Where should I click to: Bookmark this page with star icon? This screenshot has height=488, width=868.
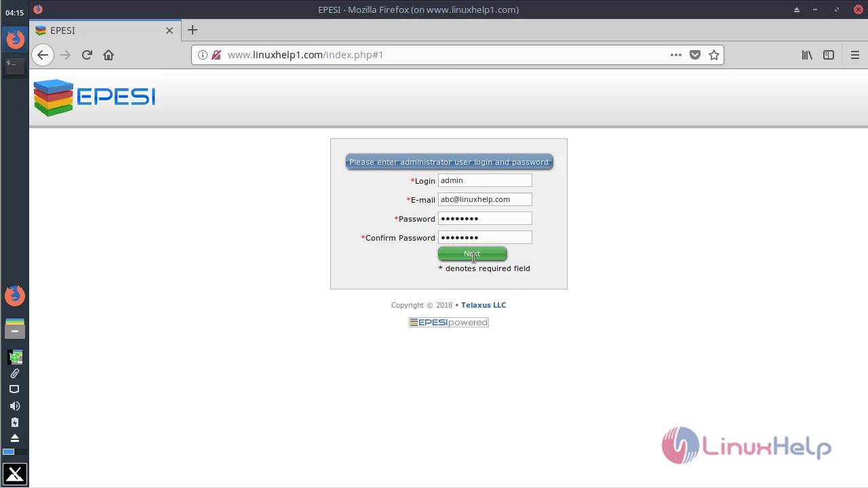[x=714, y=55]
